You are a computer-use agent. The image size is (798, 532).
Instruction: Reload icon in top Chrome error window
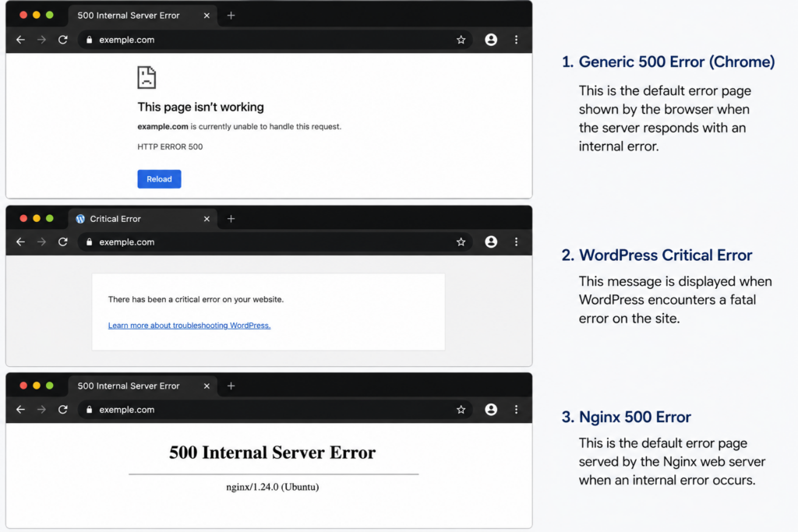click(x=63, y=40)
